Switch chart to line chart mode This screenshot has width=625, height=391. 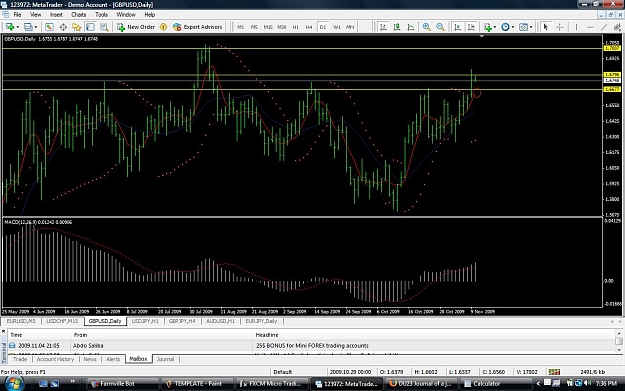pos(411,27)
